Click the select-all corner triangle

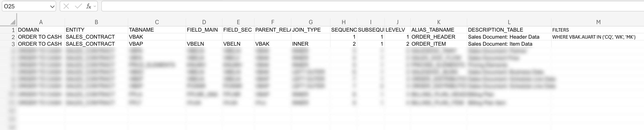[x=13, y=22]
